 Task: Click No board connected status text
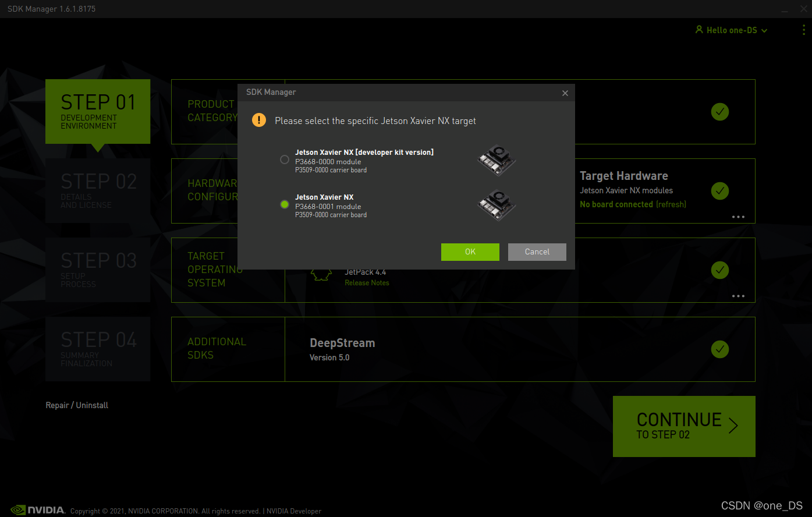616,204
